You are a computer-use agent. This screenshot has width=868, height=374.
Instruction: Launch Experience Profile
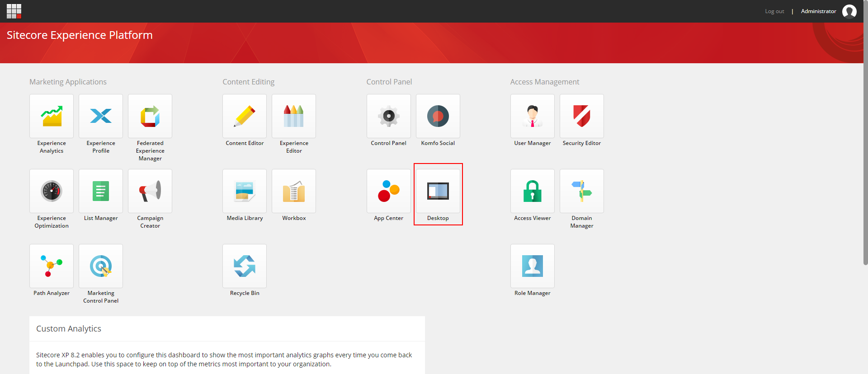click(x=101, y=116)
